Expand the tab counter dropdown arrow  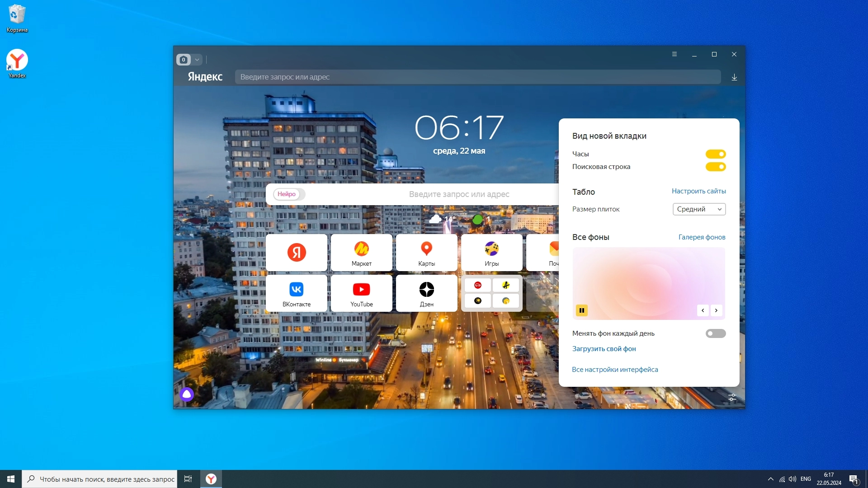pyautogui.click(x=197, y=60)
